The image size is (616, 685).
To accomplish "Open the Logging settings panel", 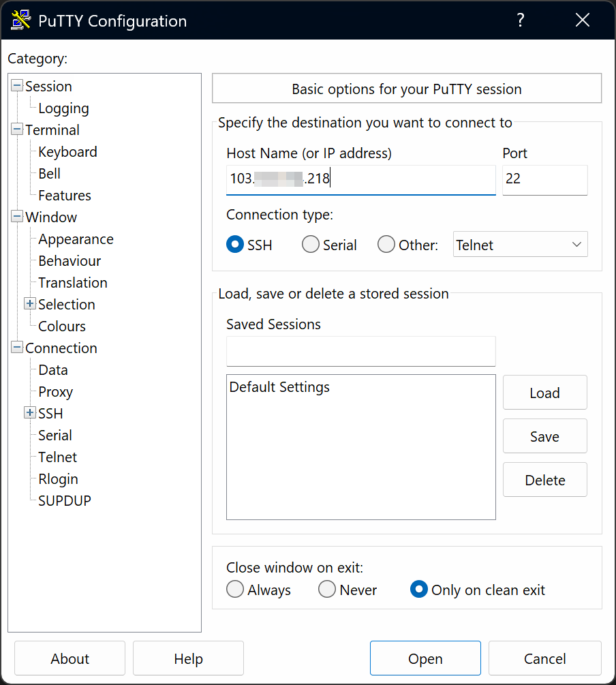I will click(x=63, y=108).
